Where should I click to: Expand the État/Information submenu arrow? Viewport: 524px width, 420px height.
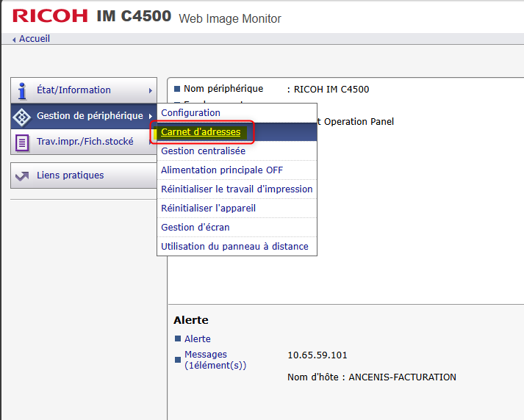[151, 90]
